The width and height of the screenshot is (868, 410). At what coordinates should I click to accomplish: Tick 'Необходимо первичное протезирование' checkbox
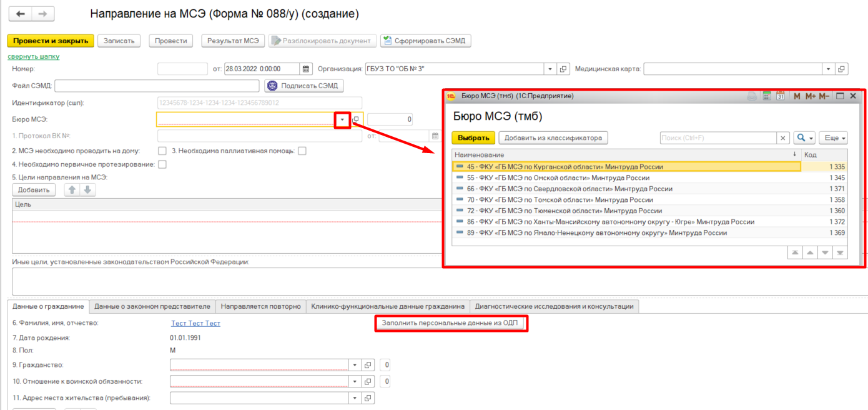pos(162,164)
